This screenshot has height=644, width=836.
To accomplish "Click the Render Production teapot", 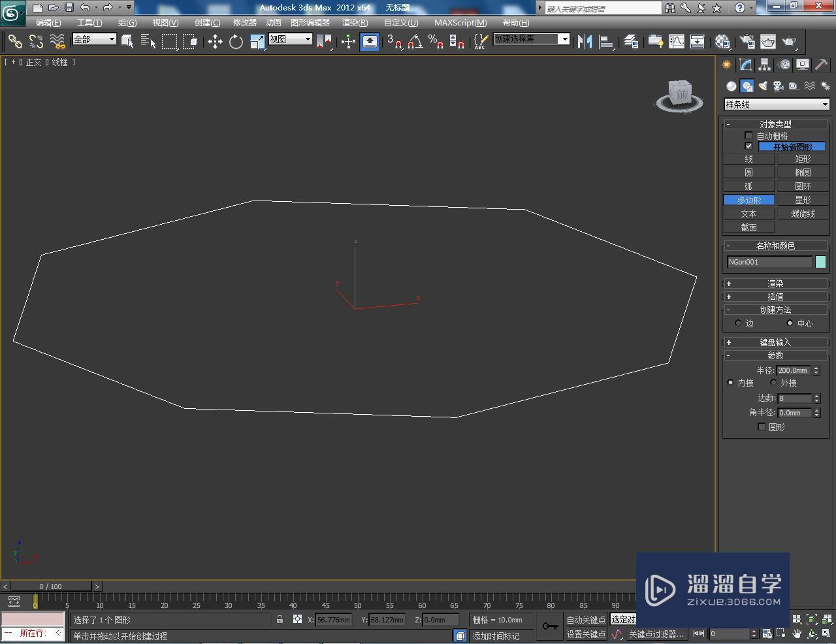I will [x=790, y=41].
